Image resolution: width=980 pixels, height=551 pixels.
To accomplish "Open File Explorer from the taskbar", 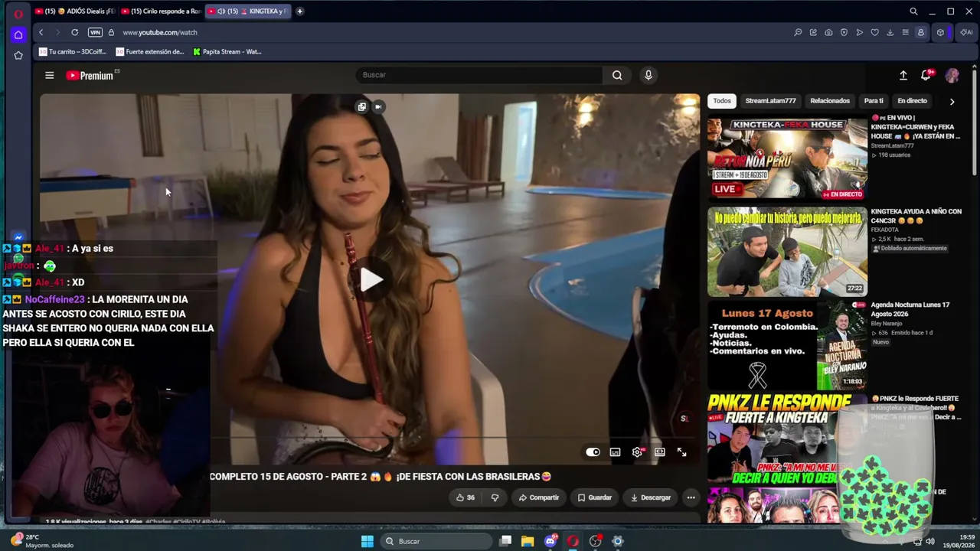I will click(x=528, y=541).
